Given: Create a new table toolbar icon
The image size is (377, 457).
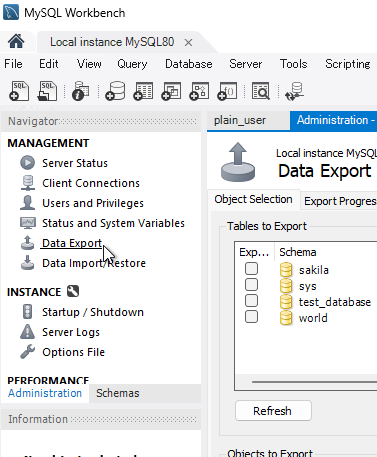Looking at the screenshot, I should (x=143, y=91).
